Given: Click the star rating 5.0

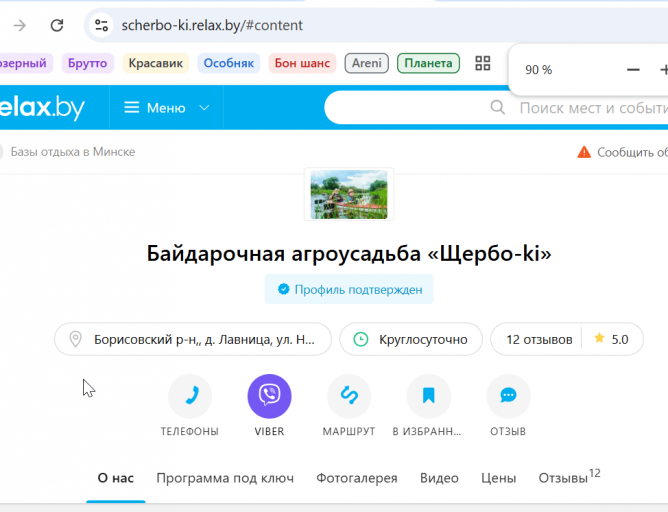Looking at the screenshot, I should point(611,339).
